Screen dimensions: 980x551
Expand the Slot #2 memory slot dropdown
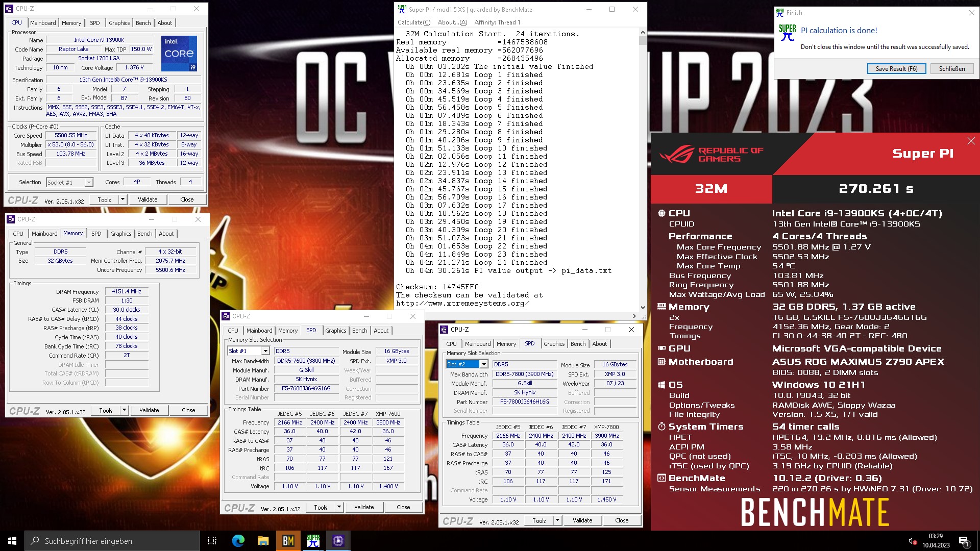click(x=483, y=364)
